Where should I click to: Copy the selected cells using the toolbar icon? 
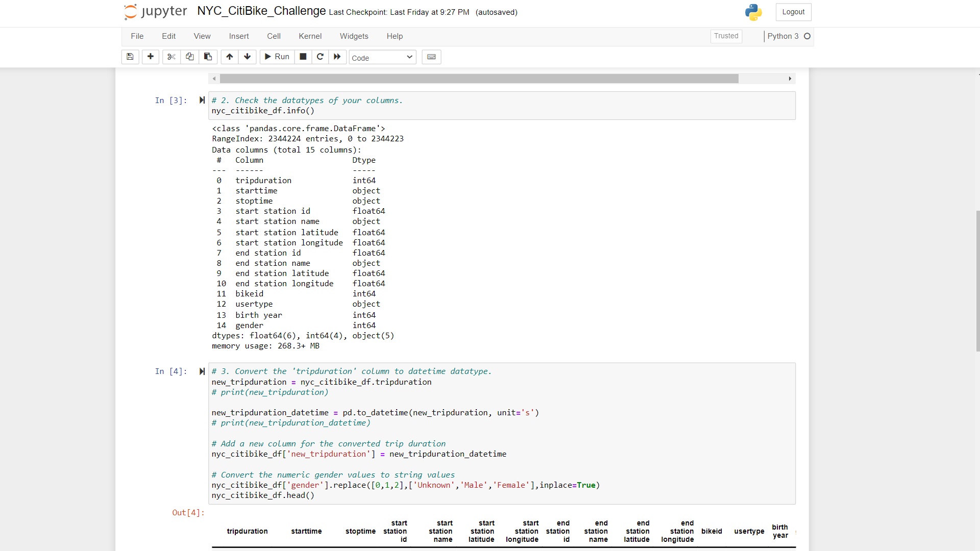tap(189, 57)
